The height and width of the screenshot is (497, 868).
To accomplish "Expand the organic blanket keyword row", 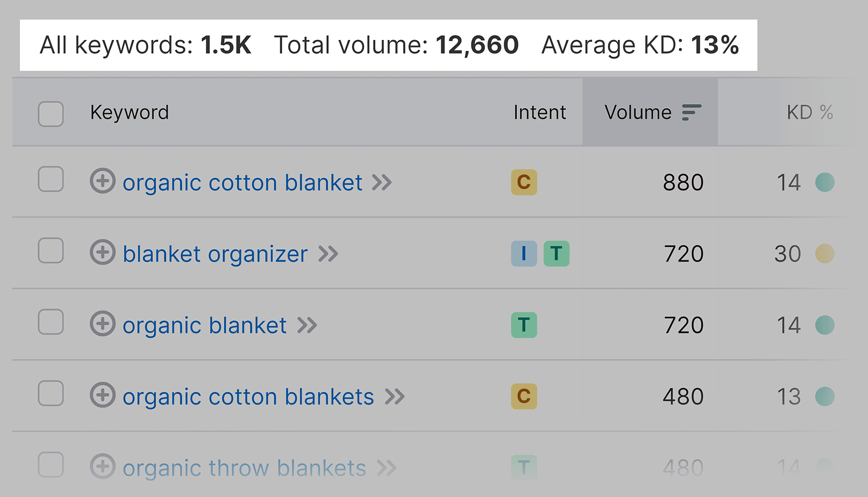I will (x=103, y=324).
